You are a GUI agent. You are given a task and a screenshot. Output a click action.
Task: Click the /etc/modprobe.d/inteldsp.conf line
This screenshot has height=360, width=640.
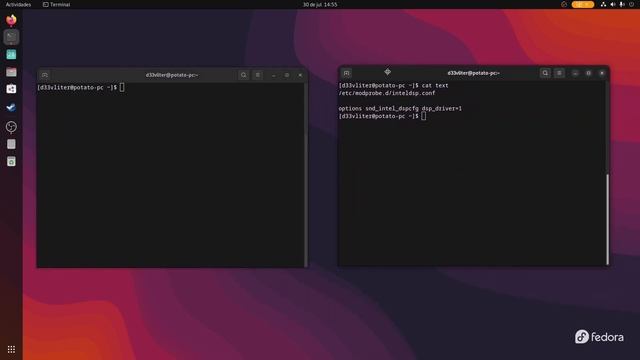pos(387,93)
